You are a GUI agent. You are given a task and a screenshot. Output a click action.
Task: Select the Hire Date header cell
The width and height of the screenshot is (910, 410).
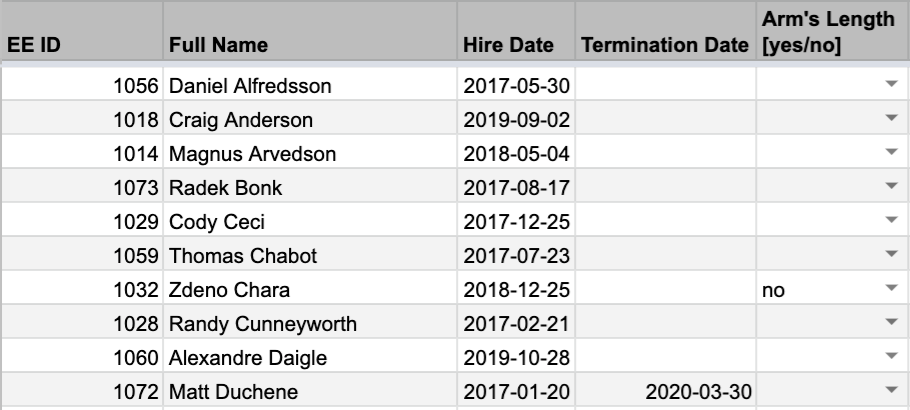click(516, 46)
